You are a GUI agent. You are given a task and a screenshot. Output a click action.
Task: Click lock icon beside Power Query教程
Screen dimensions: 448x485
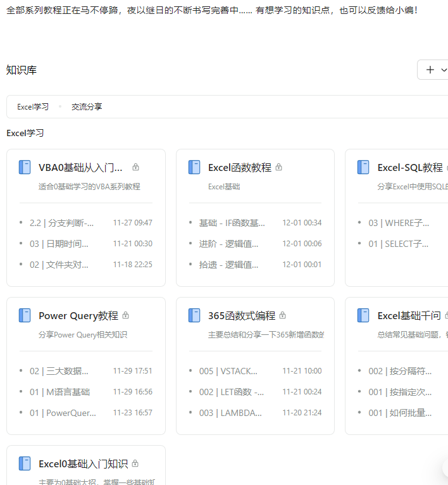tap(125, 315)
